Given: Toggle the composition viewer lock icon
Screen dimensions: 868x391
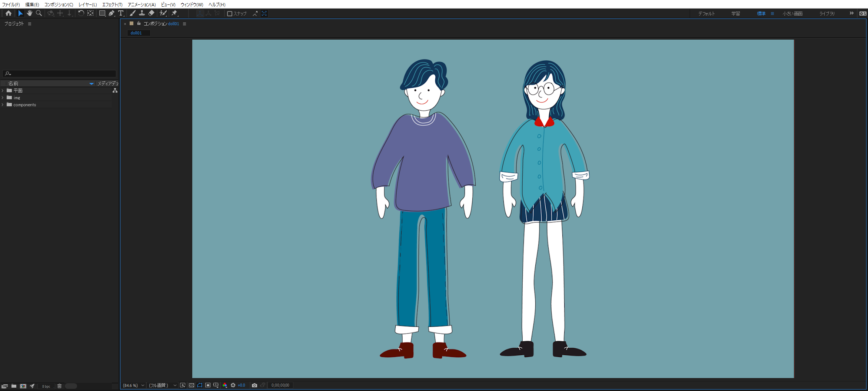Looking at the screenshot, I should coord(139,23).
